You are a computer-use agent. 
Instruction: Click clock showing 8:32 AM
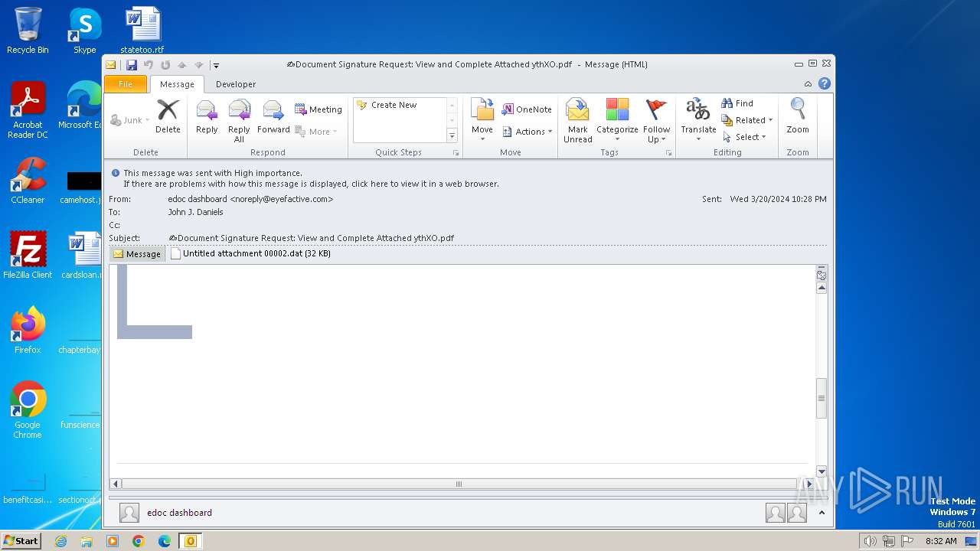941,541
